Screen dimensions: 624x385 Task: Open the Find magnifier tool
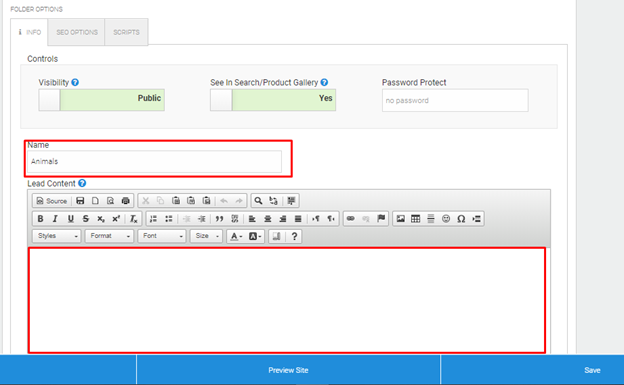[x=258, y=201]
